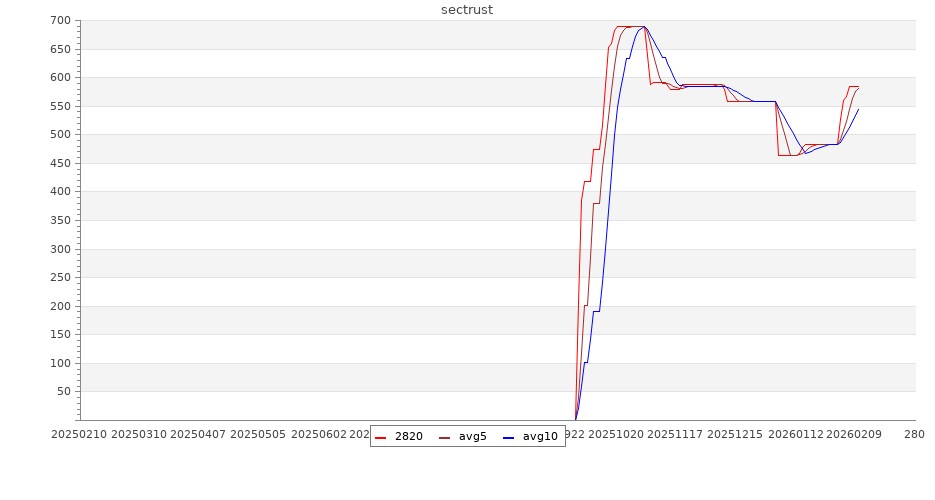Click the 500 y-axis value label
The height and width of the screenshot is (500, 935).
pos(59,135)
